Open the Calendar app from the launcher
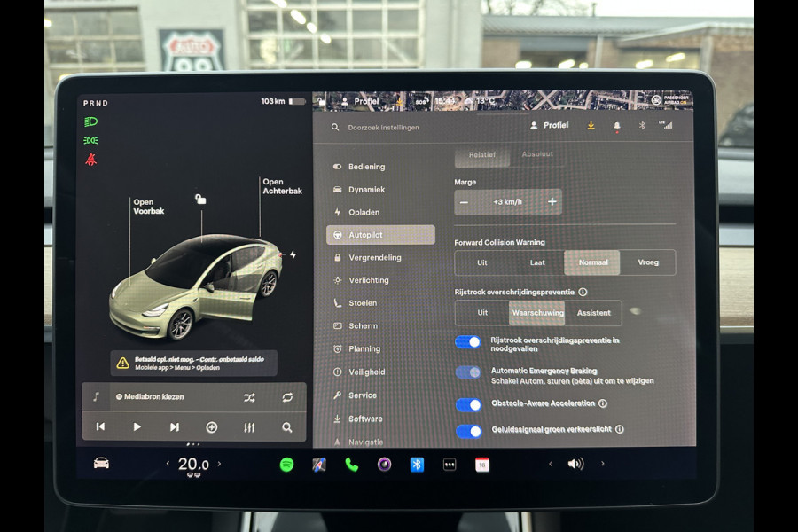The height and width of the screenshot is (532, 798). (x=481, y=463)
